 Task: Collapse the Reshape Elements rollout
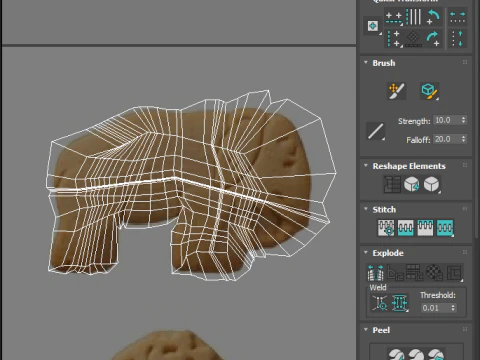coord(366,166)
